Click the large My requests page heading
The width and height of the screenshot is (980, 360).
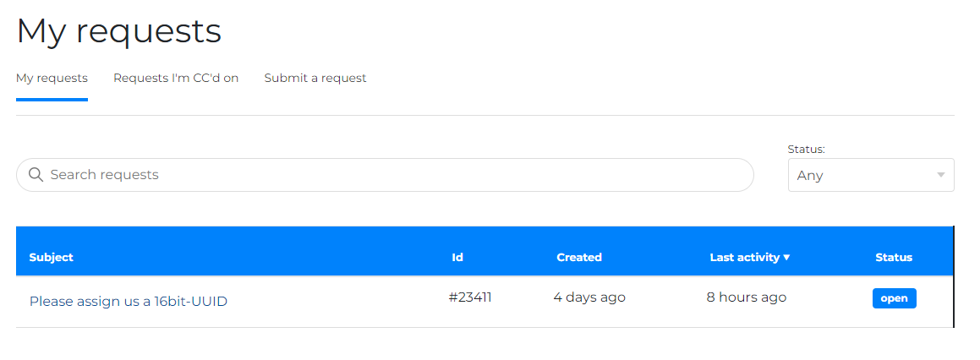coord(118,31)
